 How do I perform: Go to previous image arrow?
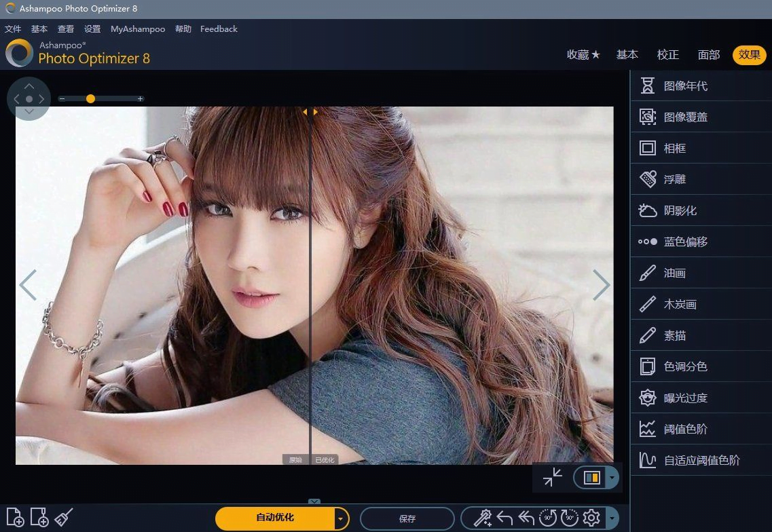28,285
